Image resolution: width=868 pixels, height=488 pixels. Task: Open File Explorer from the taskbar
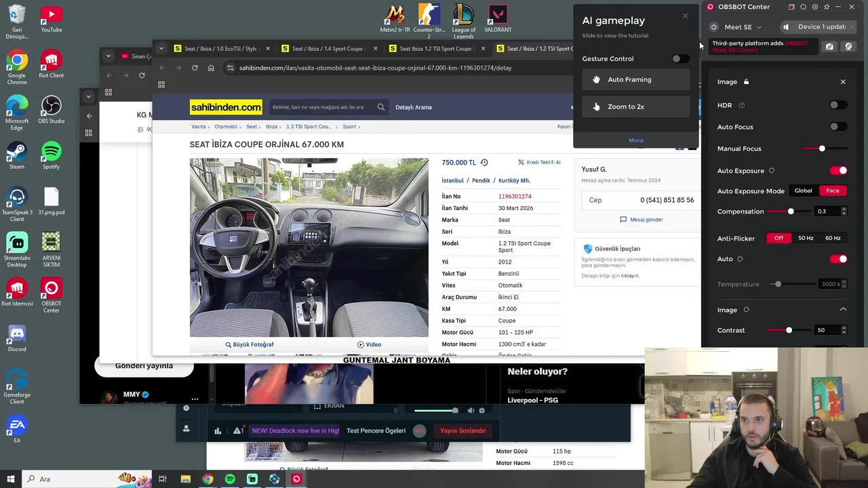click(186, 479)
